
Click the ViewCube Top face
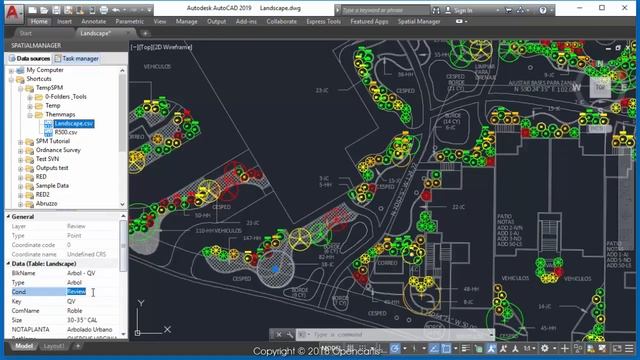coord(600,87)
